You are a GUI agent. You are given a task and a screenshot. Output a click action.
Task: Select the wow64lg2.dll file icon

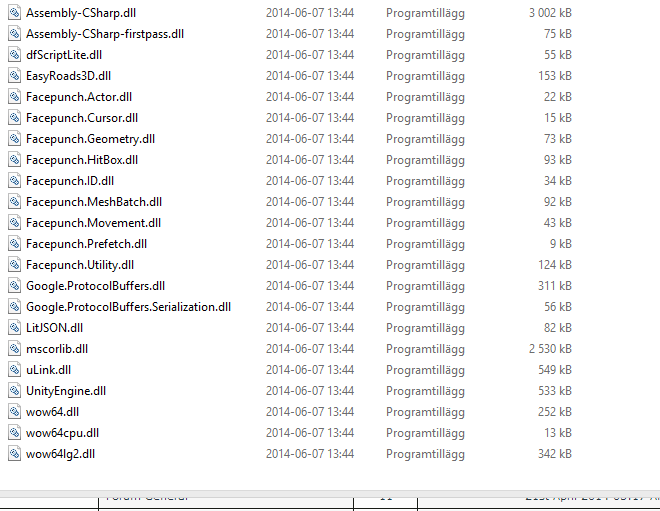14,454
